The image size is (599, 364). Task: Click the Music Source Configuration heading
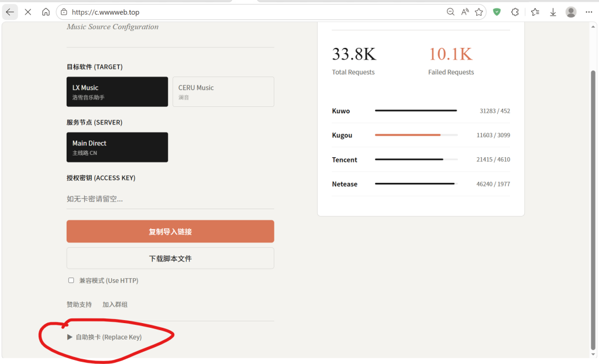pyautogui.click(x=113, y=27)
